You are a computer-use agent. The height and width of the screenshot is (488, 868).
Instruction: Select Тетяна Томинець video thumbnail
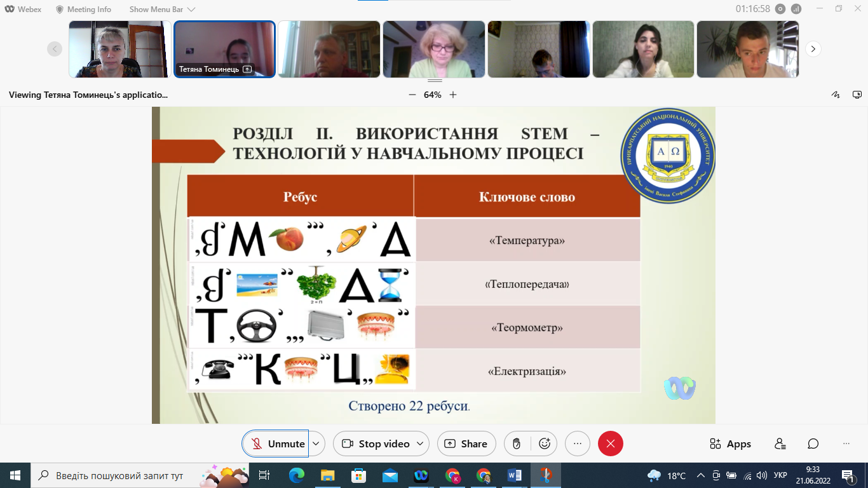(x=225, y=49)
